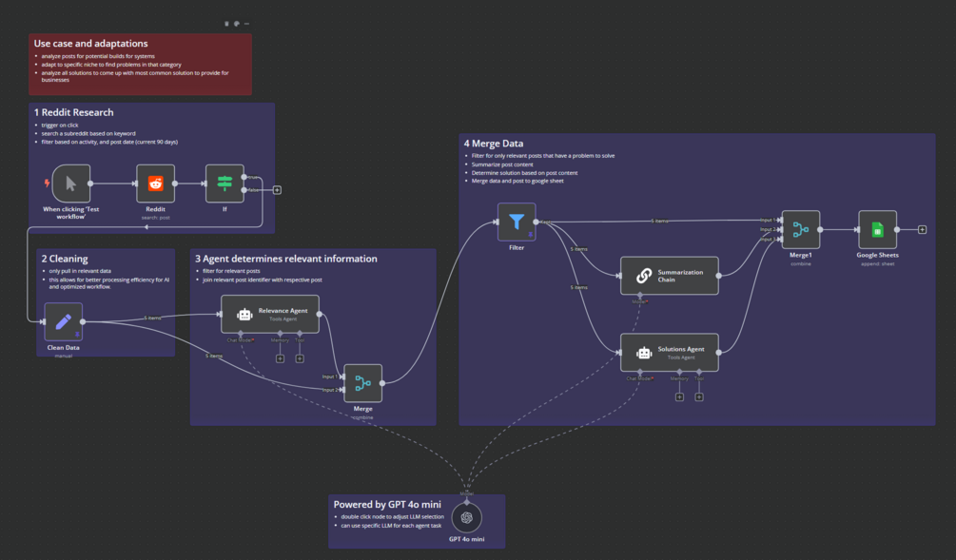Image resolution: width=956 pixels, height=560 pixels.
Task: Select the Merge combine node
Action: pos(362,383)
